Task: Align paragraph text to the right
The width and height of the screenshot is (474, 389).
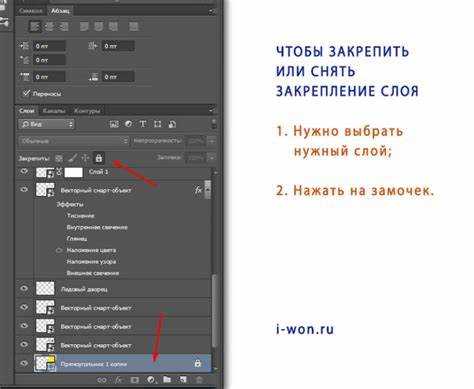Action: [63, 26]
